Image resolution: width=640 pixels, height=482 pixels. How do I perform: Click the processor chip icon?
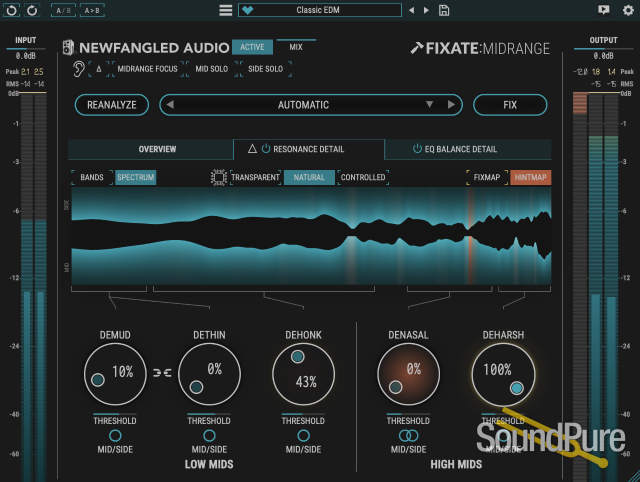click(219, 178)
